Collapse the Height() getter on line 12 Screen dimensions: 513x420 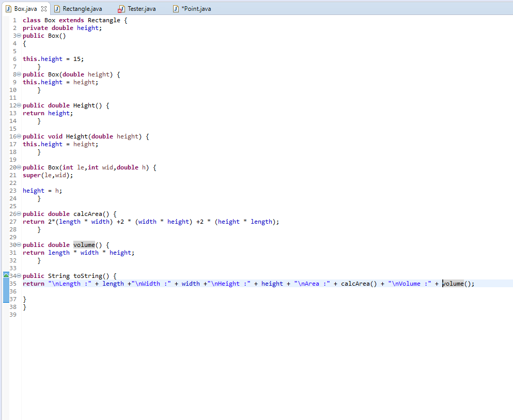point(19,105)
